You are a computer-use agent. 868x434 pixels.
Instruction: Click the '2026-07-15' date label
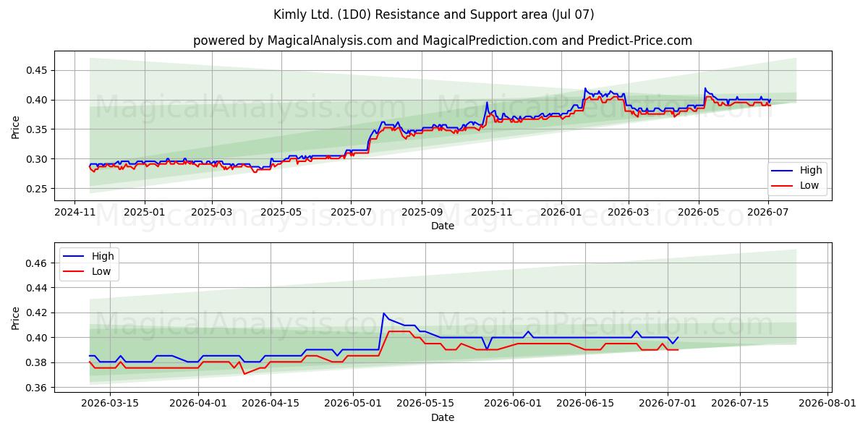pyautogui.click(x=740, y=404)
